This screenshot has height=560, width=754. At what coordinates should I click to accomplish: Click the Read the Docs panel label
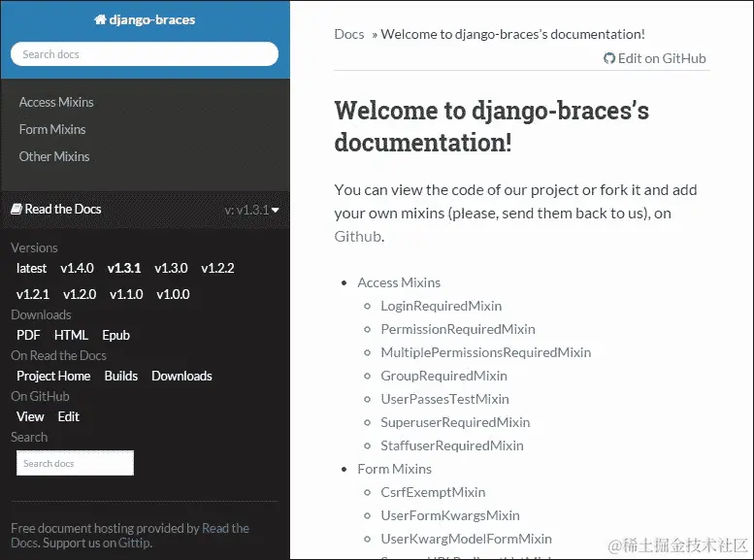click(x=63, y=210)
